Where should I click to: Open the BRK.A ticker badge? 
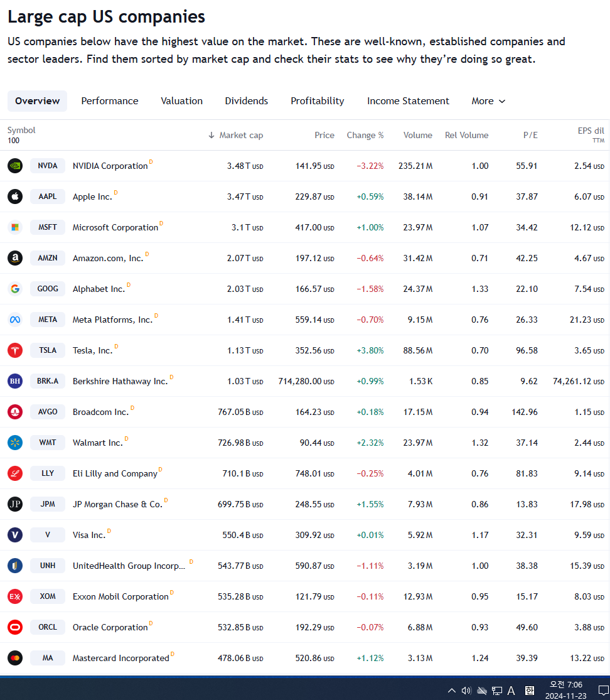pyautogui.click(x=48, y=381)
